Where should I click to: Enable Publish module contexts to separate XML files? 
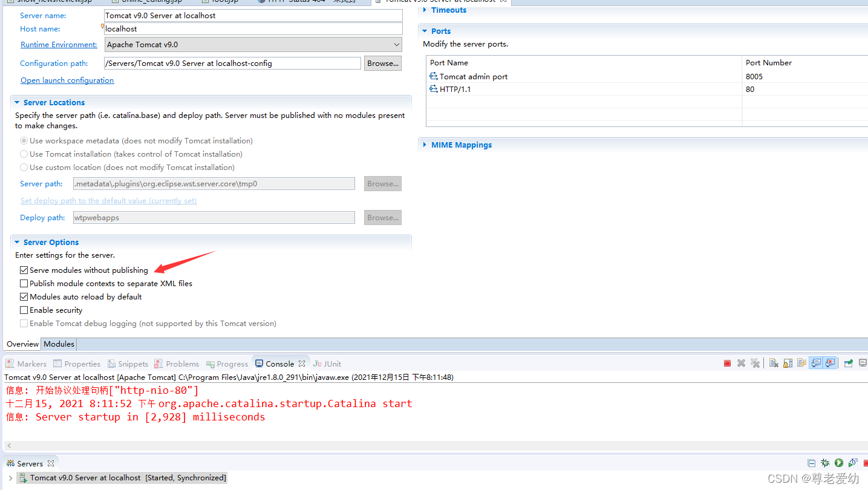pos(24,283)
